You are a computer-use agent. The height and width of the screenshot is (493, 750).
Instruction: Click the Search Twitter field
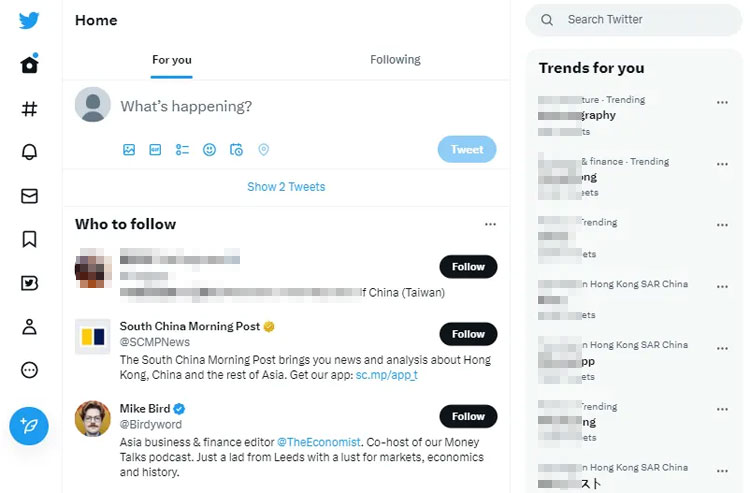[640, 20]
